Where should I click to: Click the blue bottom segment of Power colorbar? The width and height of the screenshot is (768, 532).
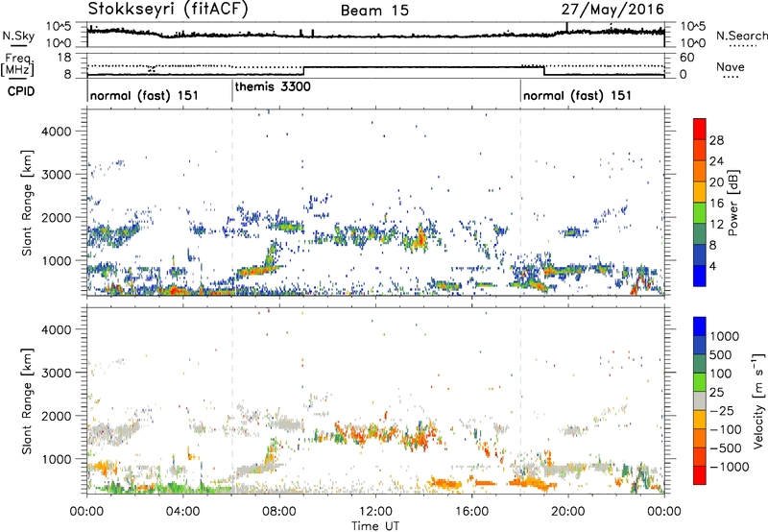click(x=700, y=276)
